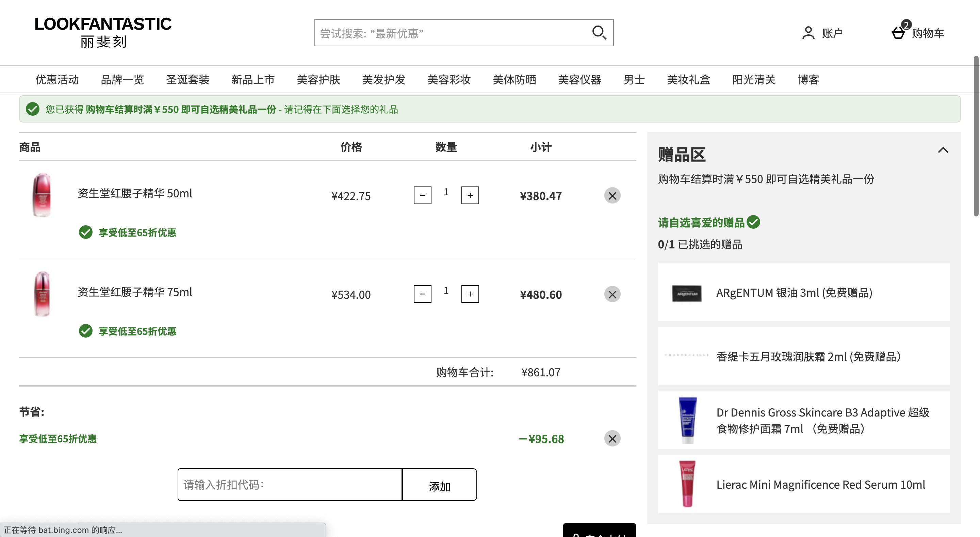The width and height of the screenshot is (980, 537).
Task: Click the ¥861.07 cart total
Action: [541, 372]
